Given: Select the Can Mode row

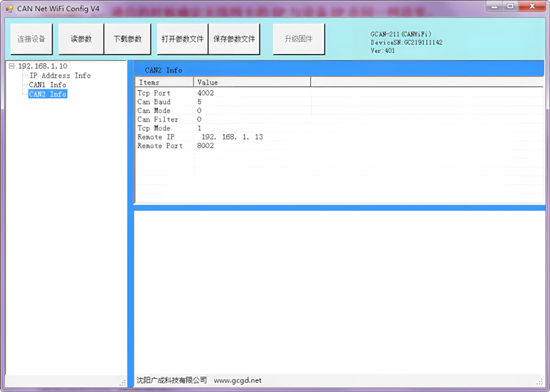Looking at the screenshot, I should (154, 111).
